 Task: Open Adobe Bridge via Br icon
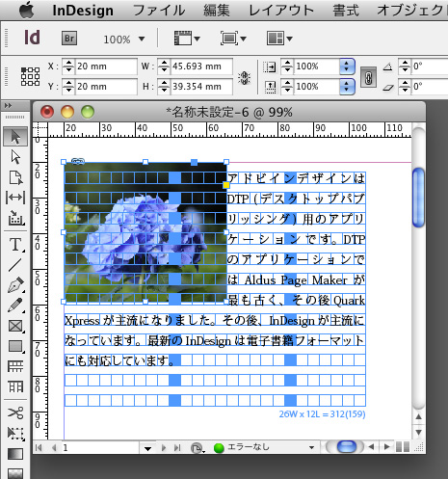[69, 39]
